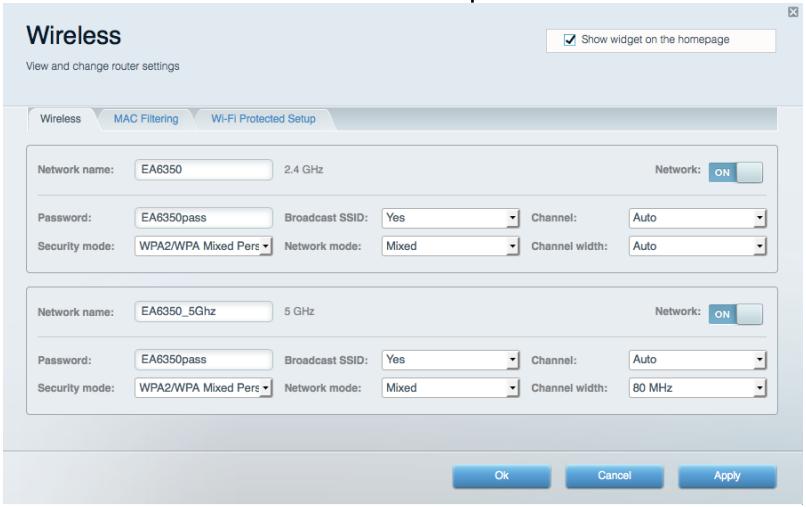The width and height of the screenshot is (806, 507).
Task: Open the MAC Filtering tab
Action: tap(146, 119)
